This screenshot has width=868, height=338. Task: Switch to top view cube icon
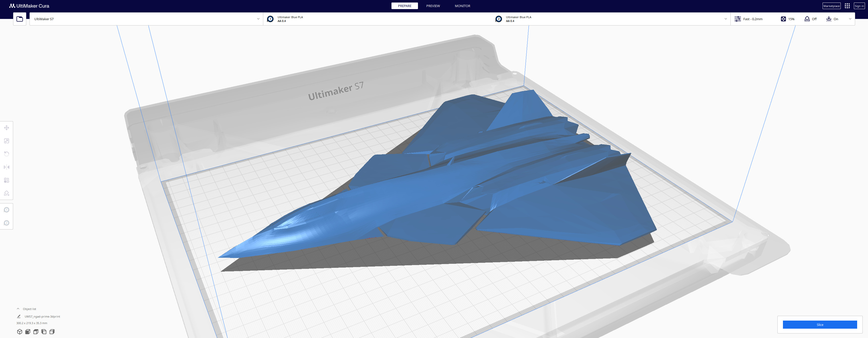click(x=36, y=332)
